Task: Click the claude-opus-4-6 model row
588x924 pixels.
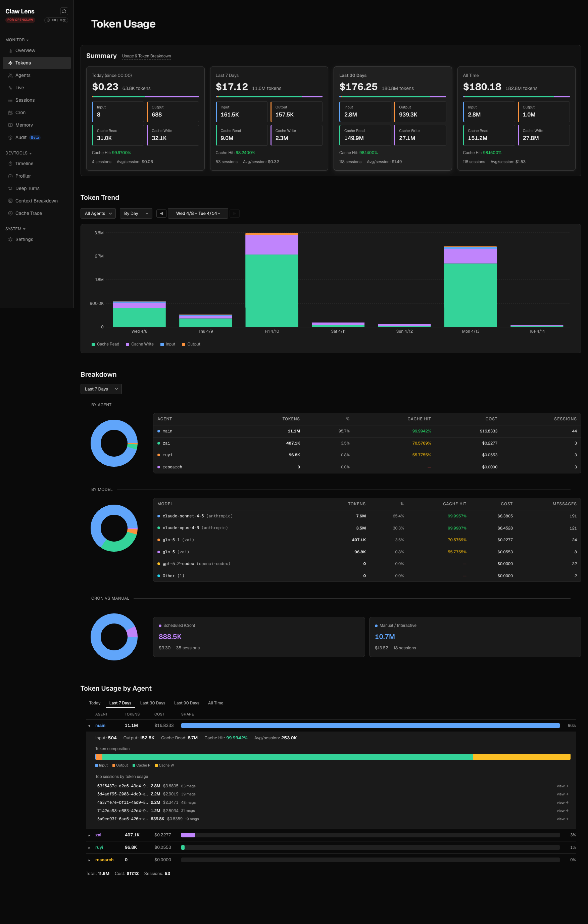Action: 367,528
